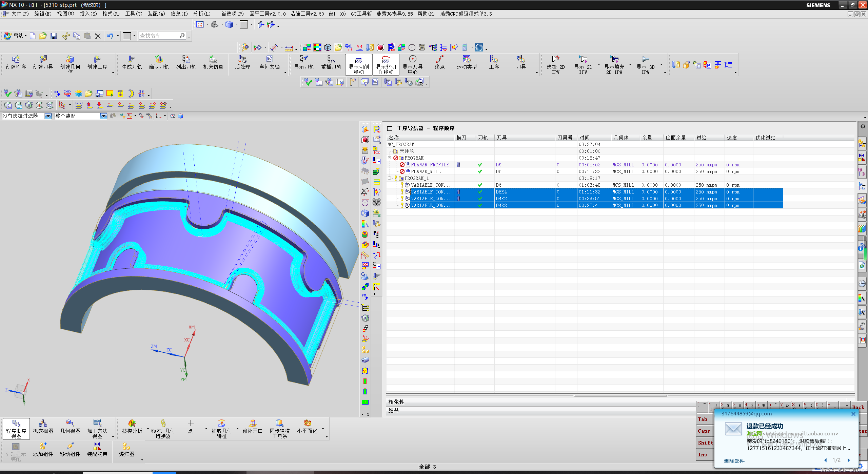Go to next mail in popup
This screenshot has height=474, width=868.
849,460
